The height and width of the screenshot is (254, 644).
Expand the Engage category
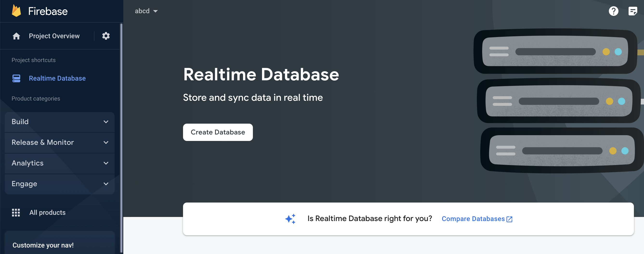click(x=60, y=184)
